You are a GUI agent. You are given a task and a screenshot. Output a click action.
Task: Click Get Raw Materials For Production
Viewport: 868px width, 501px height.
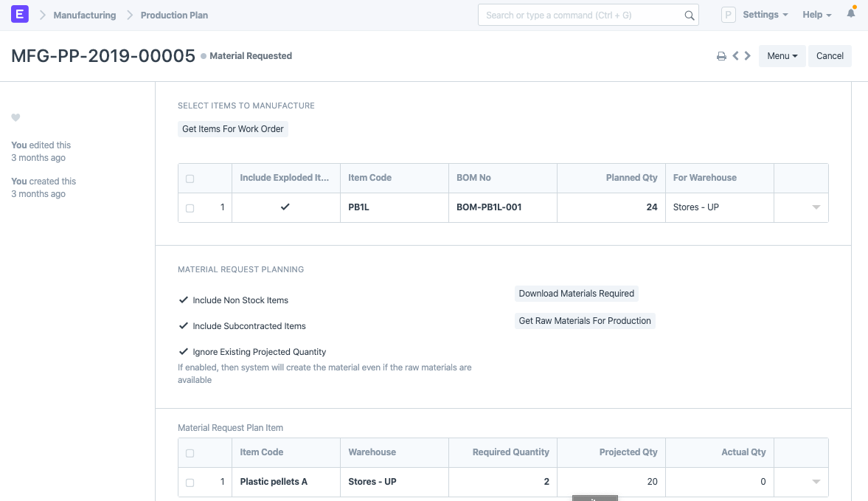click(x=585, y=320)
